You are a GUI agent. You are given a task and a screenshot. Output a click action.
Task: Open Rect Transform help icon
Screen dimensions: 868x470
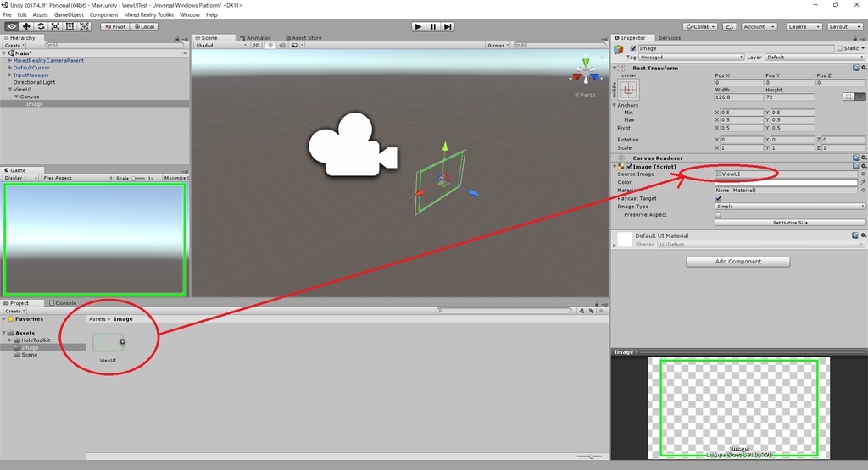coord(856,68)
